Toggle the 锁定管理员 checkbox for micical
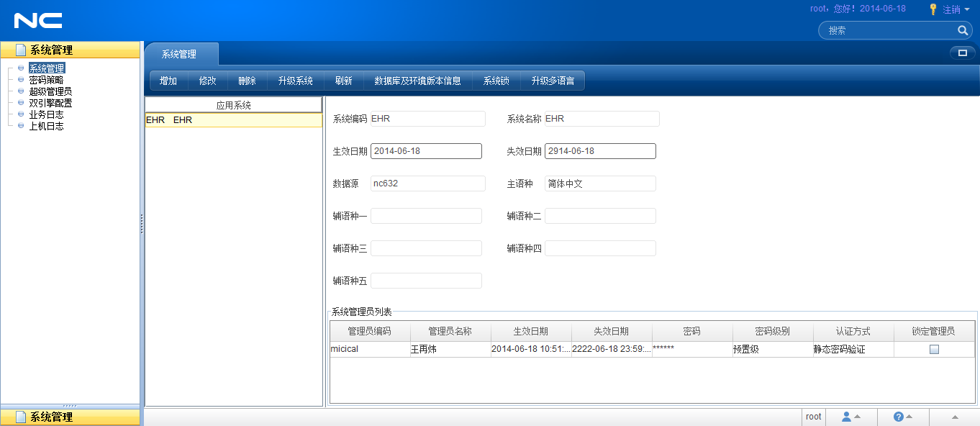Viewport: 980px width, 426px height. click(934, 349)
